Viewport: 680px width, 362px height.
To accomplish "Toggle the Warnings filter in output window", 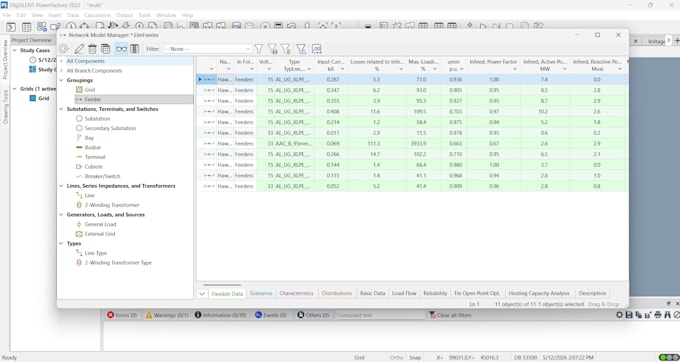I will [x=167, y=315].
